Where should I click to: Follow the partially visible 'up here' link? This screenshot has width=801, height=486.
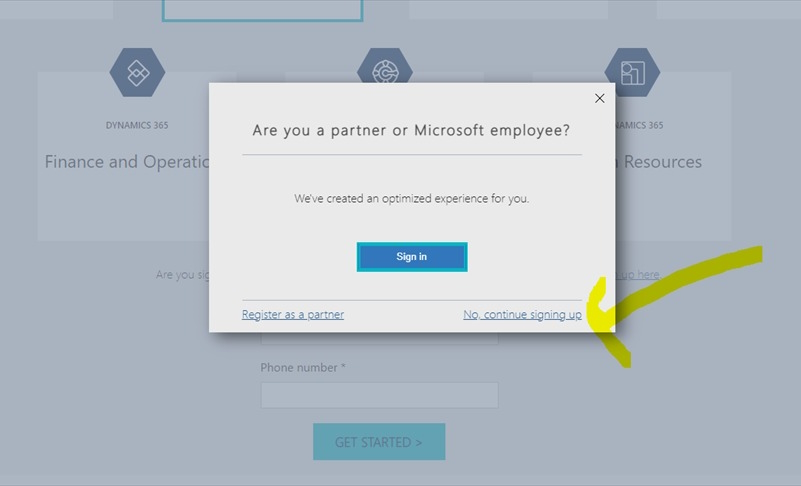[638, 275]
